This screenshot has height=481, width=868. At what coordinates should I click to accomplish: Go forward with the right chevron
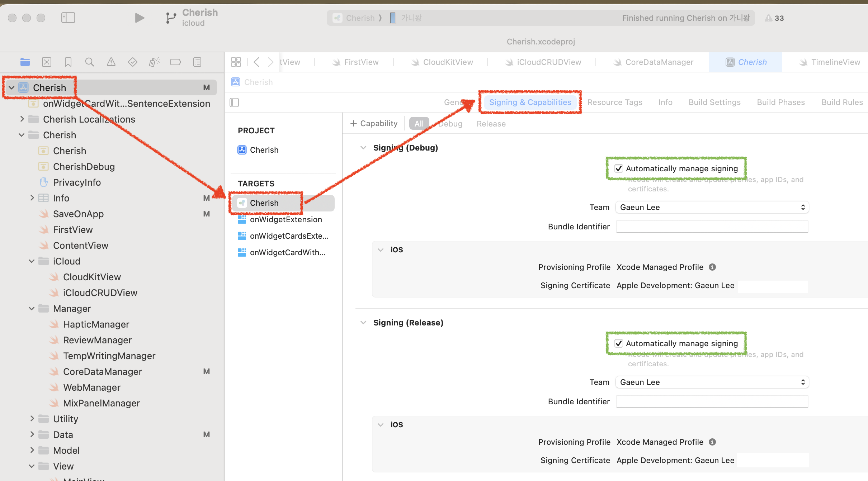271,62
